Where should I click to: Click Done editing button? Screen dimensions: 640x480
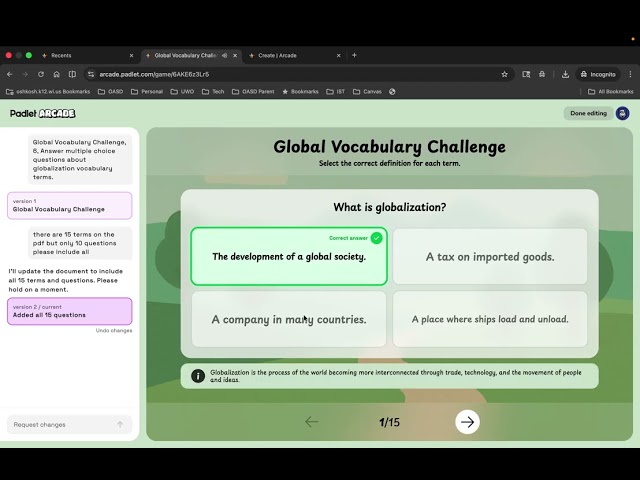pyautogui.click(x=589, y=113)
